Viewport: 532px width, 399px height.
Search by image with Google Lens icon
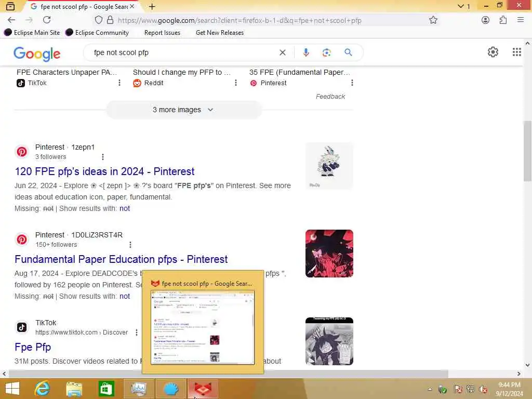click(x=326, y=52)
